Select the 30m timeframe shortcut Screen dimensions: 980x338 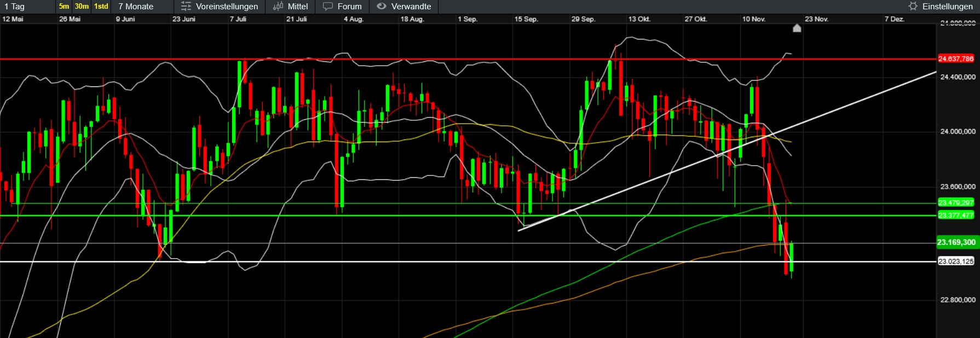pos(82,7)
